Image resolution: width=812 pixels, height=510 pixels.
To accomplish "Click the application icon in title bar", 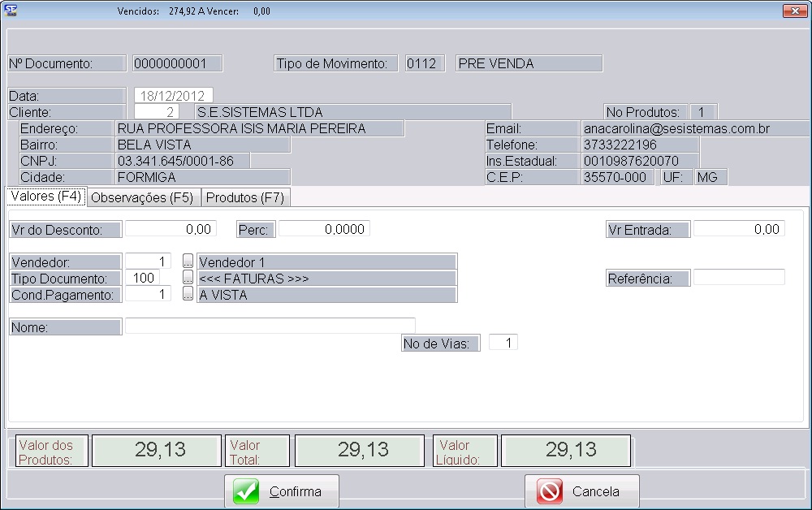I will pyautogui.click(x=11, y=11).
